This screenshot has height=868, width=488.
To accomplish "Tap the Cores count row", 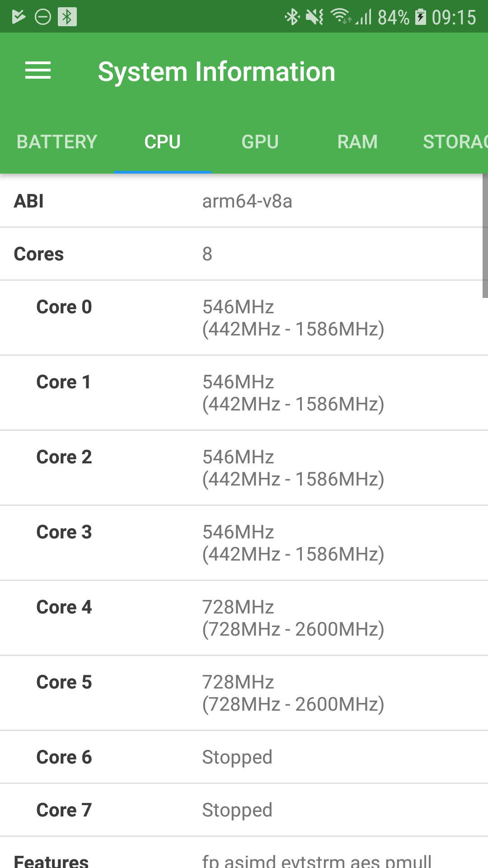I will pos(244,254).
